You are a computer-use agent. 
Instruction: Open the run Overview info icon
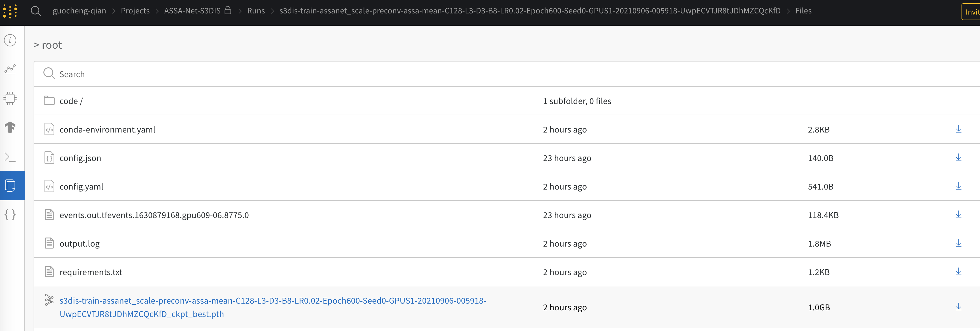(10, 40)
